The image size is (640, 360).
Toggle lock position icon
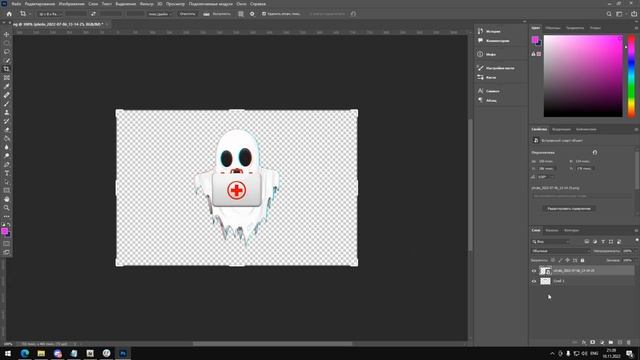567,260
